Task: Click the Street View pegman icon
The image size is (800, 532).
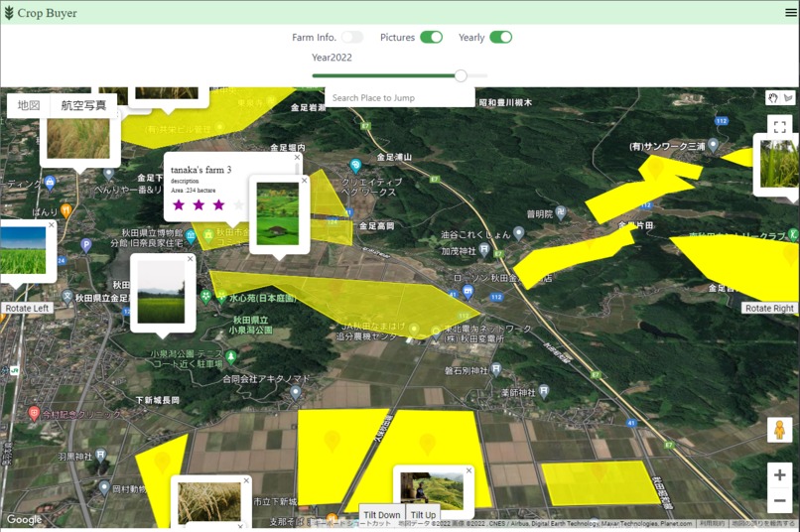Action: (779, 430)
